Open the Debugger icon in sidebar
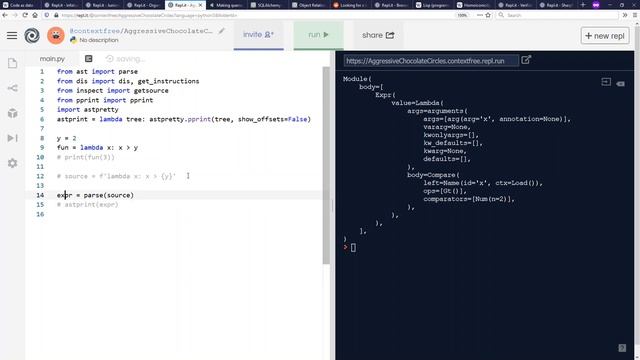Screen dimensions: 640x360 pyautogui.click(x=13, y=138)
